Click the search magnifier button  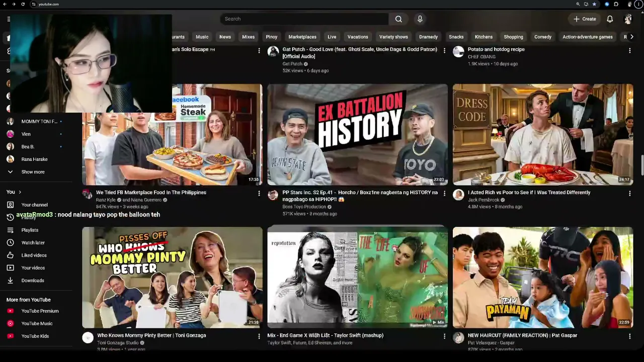tap(398, 19)
